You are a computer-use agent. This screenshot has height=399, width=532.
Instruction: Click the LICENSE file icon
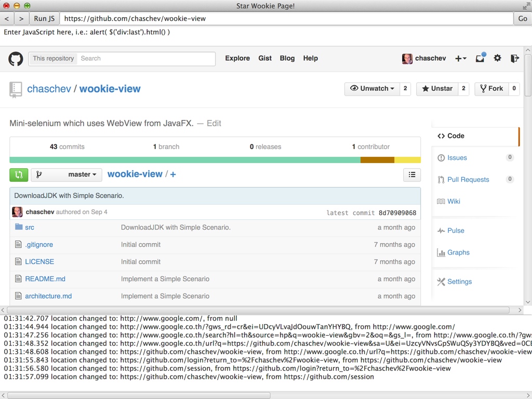click(18, 262)
